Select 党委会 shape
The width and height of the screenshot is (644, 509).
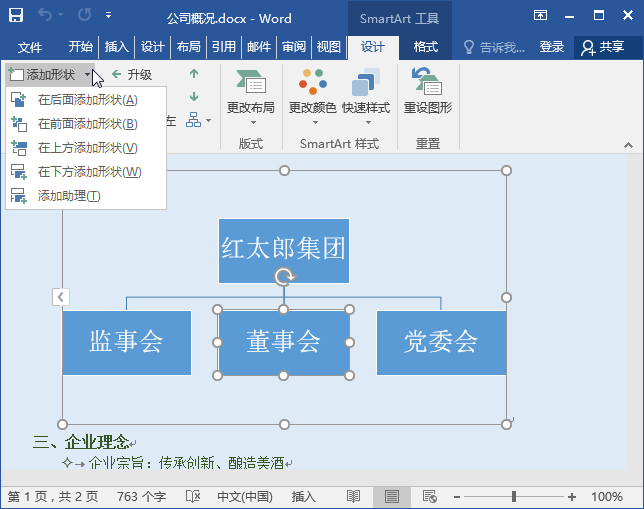[x=441, y=343]
